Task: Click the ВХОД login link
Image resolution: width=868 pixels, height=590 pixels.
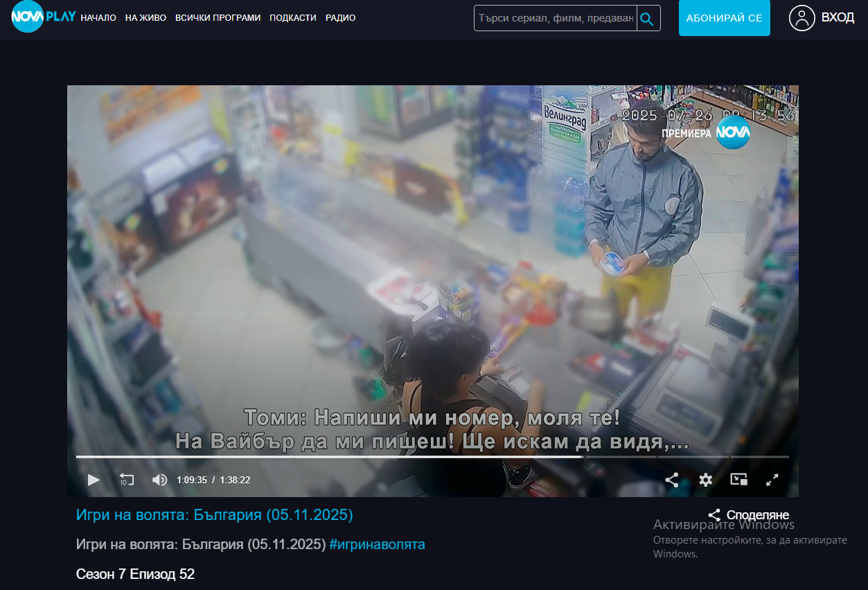Action: (838, 18)
